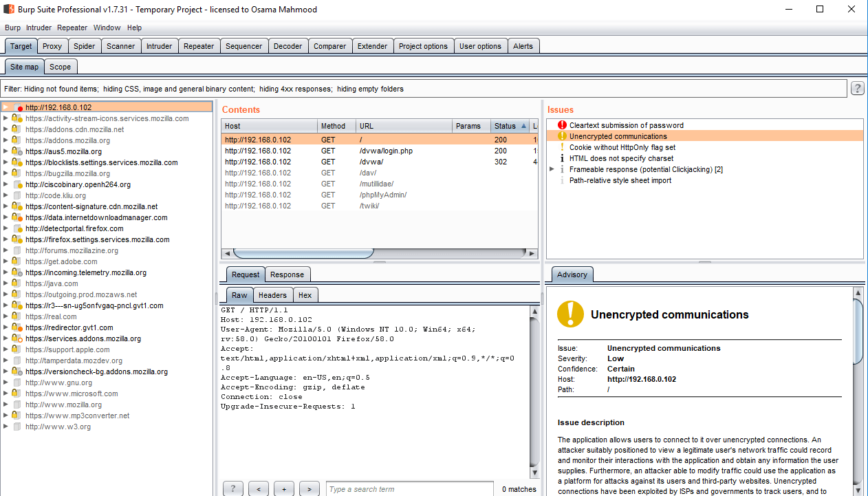Click the orange Unencrypted communications issue icon
868x496 pixels.
point(562,136)
